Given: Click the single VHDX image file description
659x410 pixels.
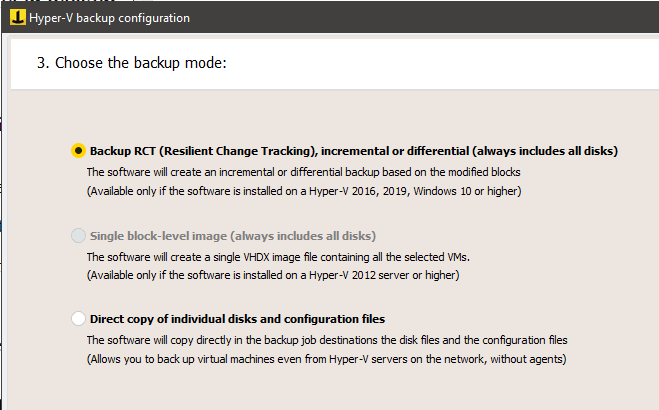Looking at the screenshot, I should point(278,257).
